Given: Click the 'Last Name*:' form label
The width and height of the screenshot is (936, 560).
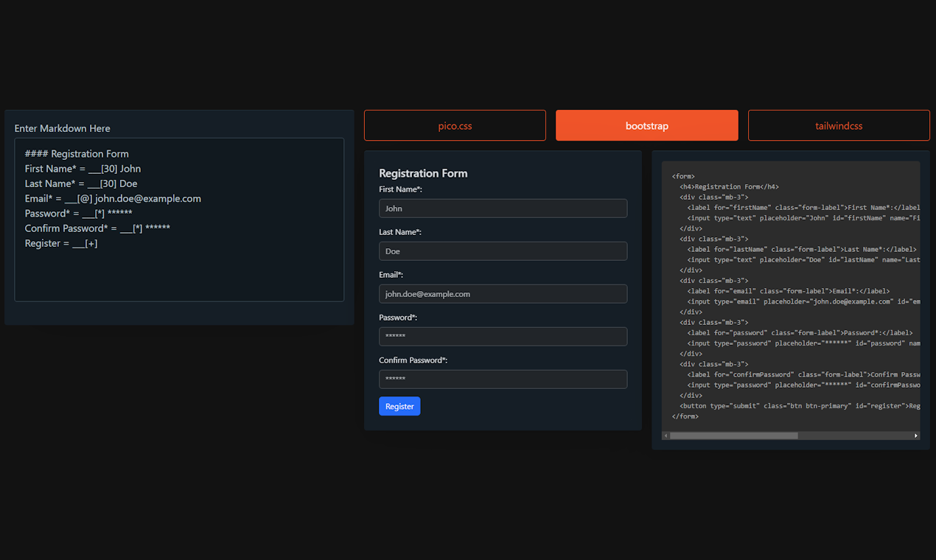Looking at the screenshot, I should (400, 232).
